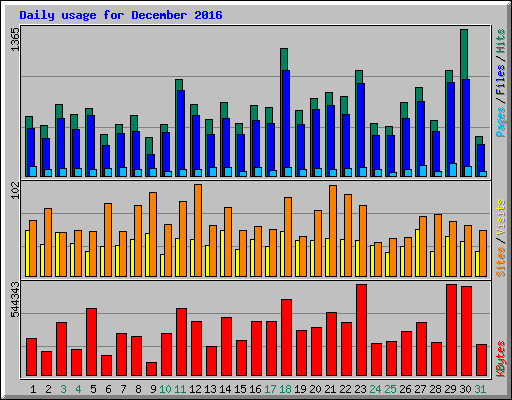Select the "Visits" legend label

pyautogui.click(x=501, y=218)
